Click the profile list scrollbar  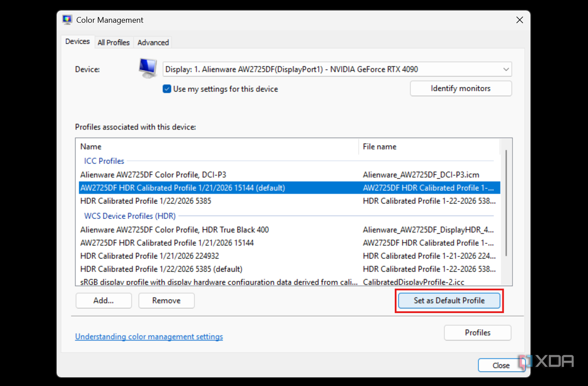(x=506, y=203)
